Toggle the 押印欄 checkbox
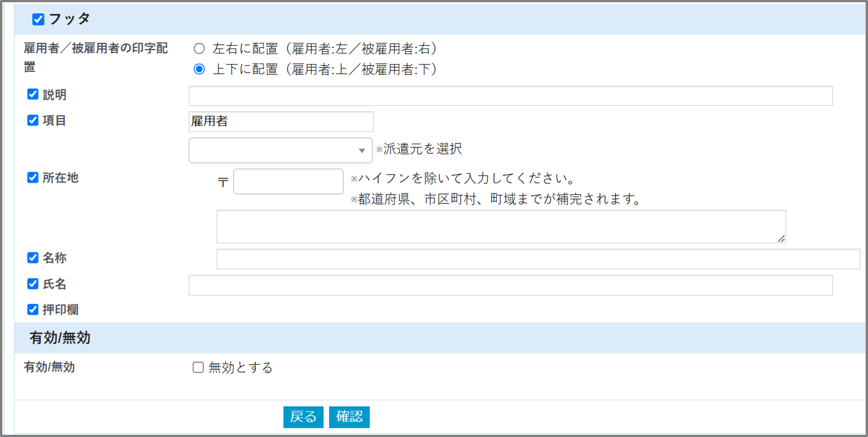The height and width of the screenshot is (437, 868). (x=33, y=309)
